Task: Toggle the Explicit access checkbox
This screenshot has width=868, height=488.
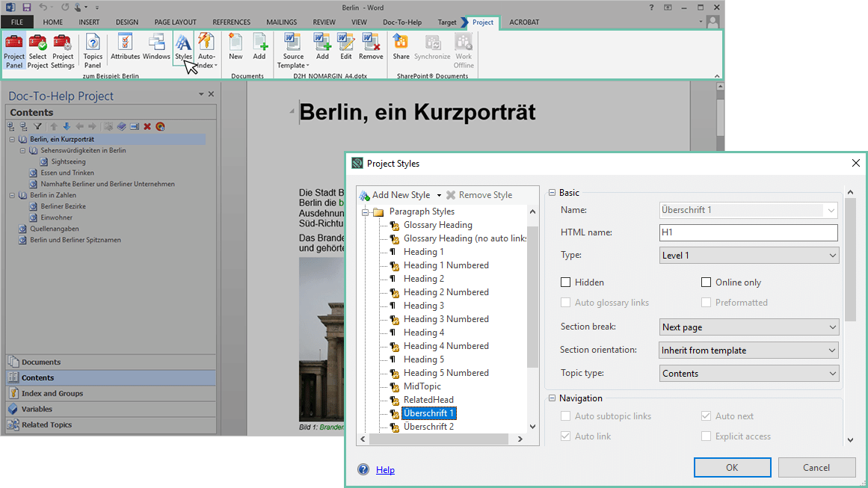Action: (x=706, y=436)
